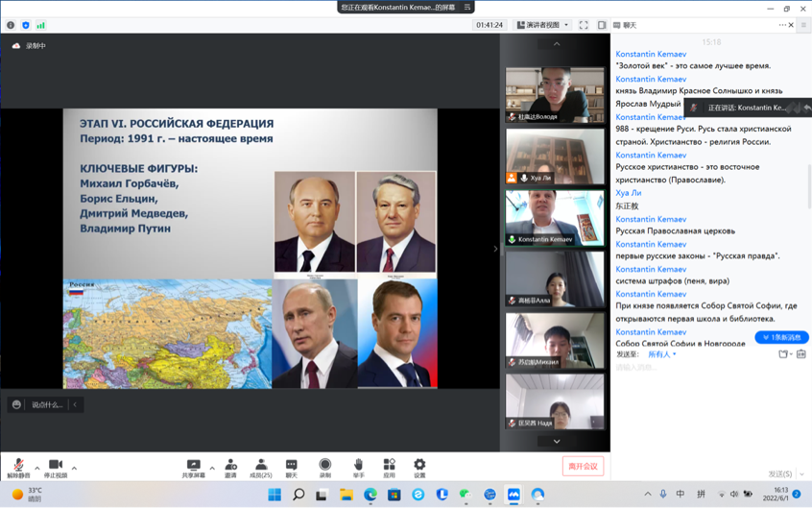Open meeting Settings gear icon
Viewport: 812px width, 508px height.
(419, 467)
